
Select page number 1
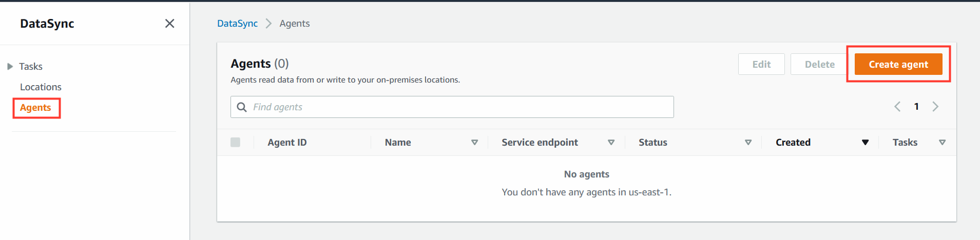[916, 107]
